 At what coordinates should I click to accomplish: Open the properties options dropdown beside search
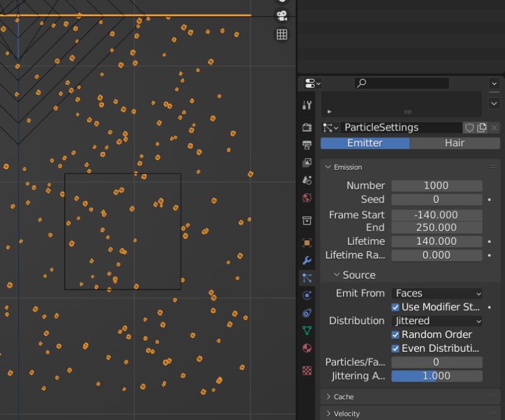(494, 84)
